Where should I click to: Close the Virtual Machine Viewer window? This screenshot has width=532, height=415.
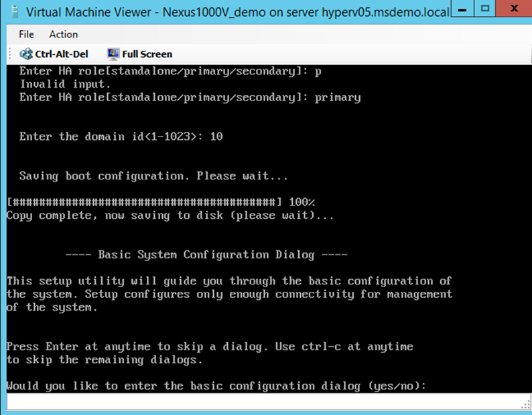[514, 9]
